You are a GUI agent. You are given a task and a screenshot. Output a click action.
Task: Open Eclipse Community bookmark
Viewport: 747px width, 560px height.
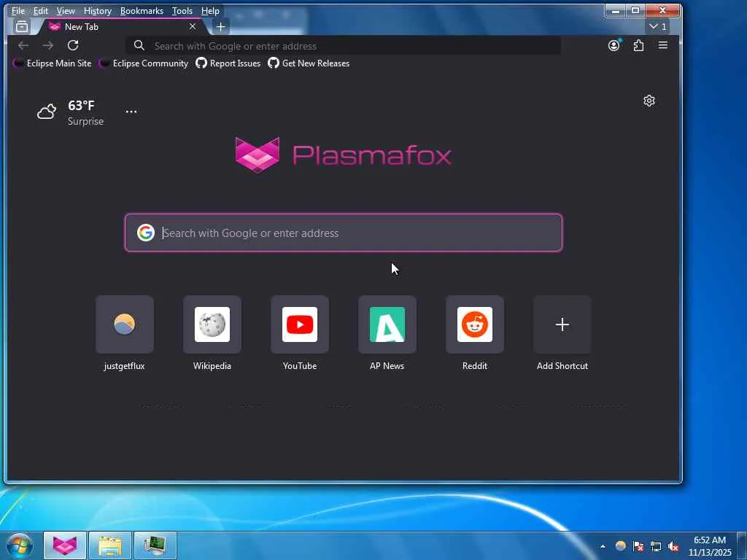click(144, 63)
